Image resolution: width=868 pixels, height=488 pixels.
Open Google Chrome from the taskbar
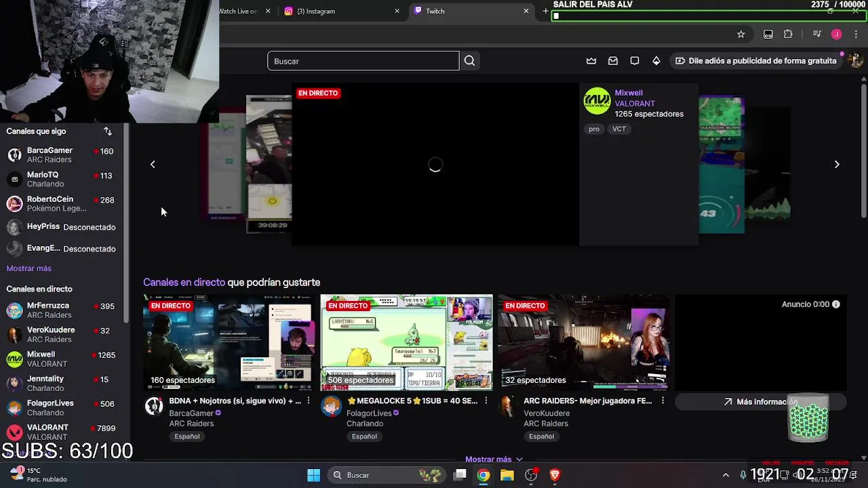tap(483, 475)
